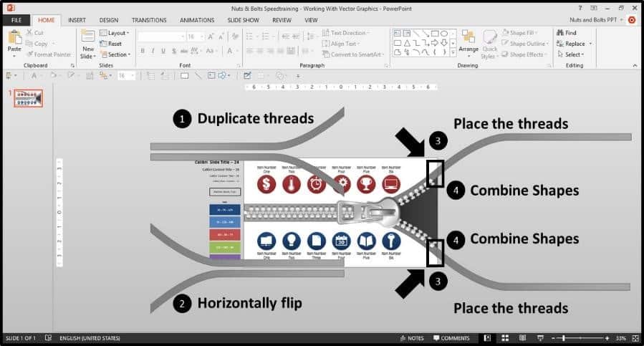The height and width of the screenshot is (346, 644).
Task: Open the Line Spacing menu
Action: click(312, 37)
